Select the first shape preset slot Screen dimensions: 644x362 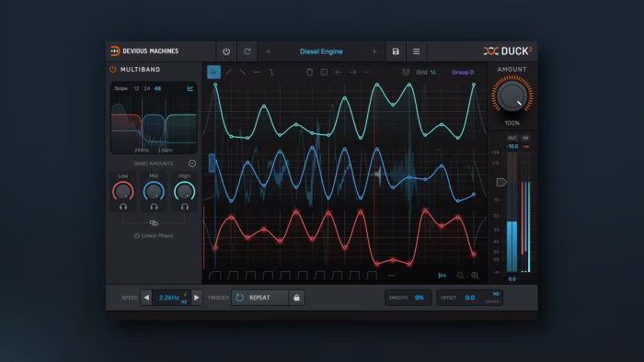coord(214,275)
